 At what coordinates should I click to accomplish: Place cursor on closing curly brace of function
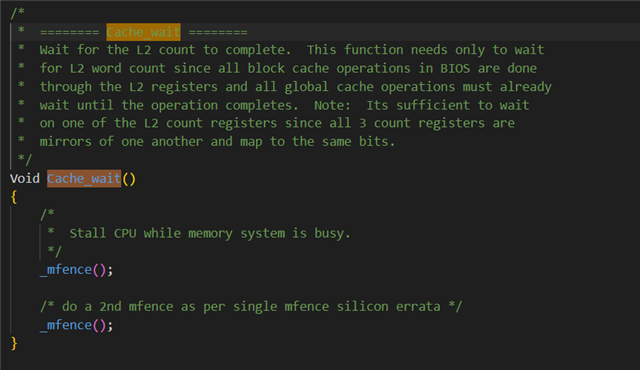pyautogui.click(x=14, y=343)
